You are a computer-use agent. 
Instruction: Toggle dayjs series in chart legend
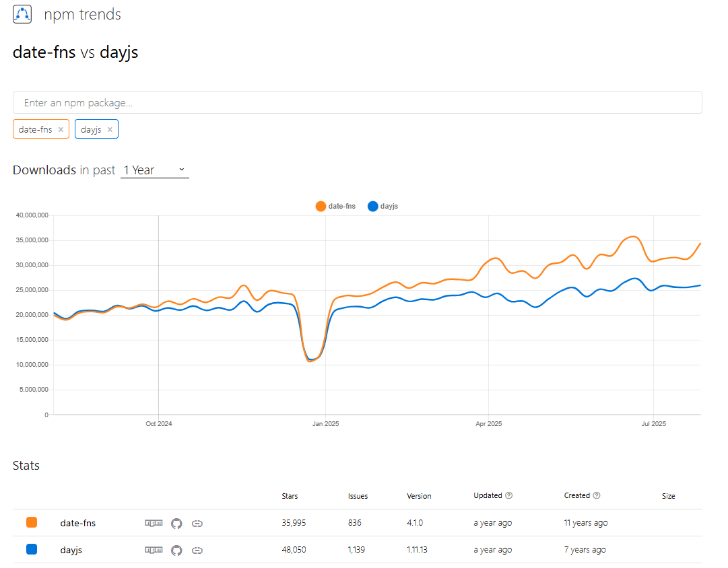(383, 206)
